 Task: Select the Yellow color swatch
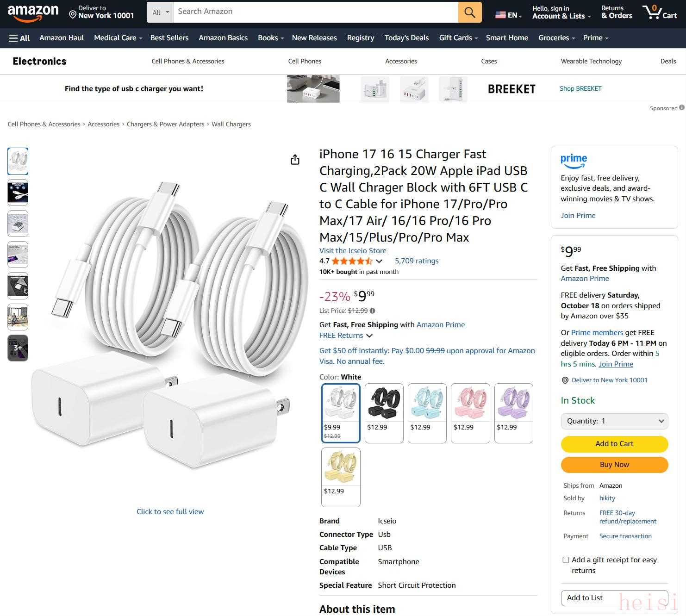tap(341, 477)
